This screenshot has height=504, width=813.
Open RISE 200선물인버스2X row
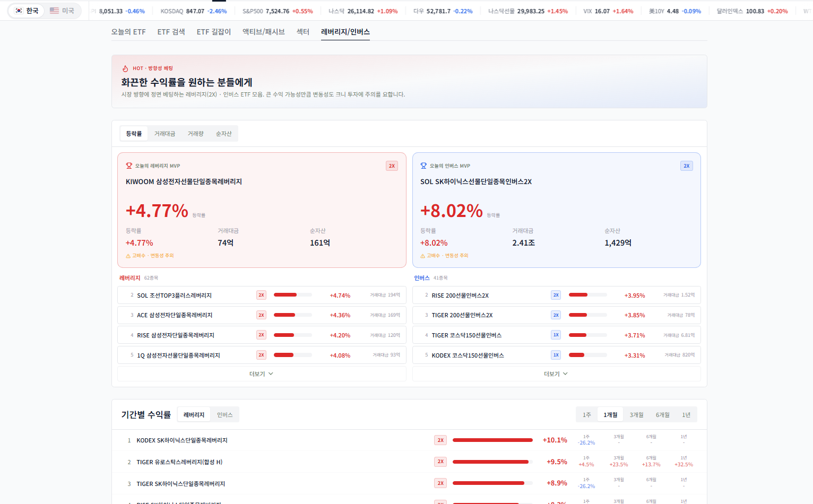[556, 296]
